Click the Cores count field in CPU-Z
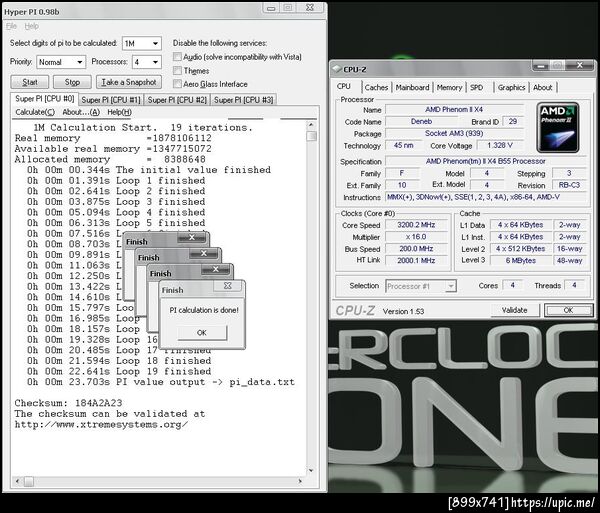 pos(512,285)
